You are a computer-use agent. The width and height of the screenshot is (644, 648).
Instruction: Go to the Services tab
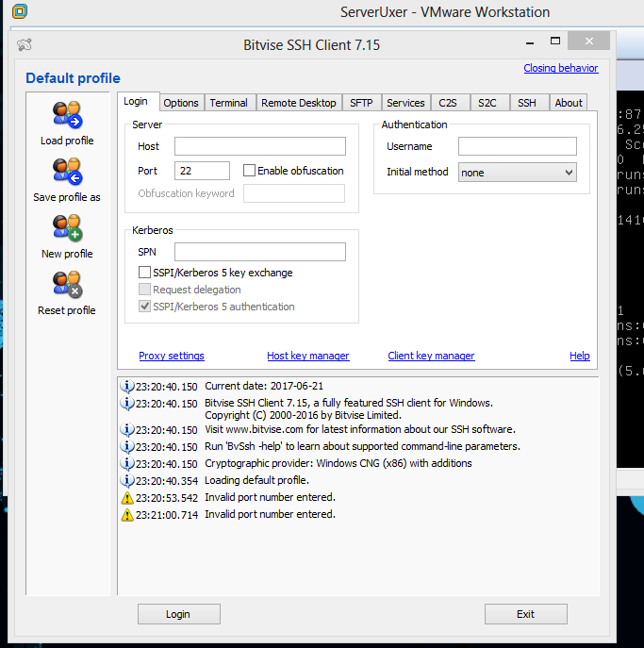(405, 103)
